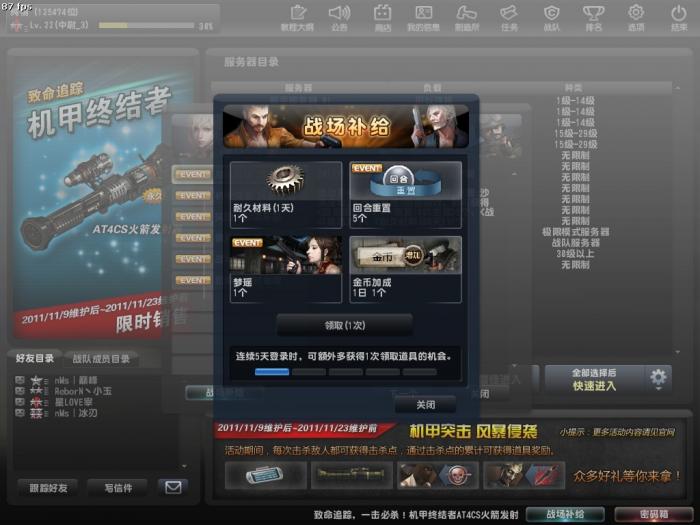
Task: Click friends list scroll-down arrow
Action: pos(184,467)
